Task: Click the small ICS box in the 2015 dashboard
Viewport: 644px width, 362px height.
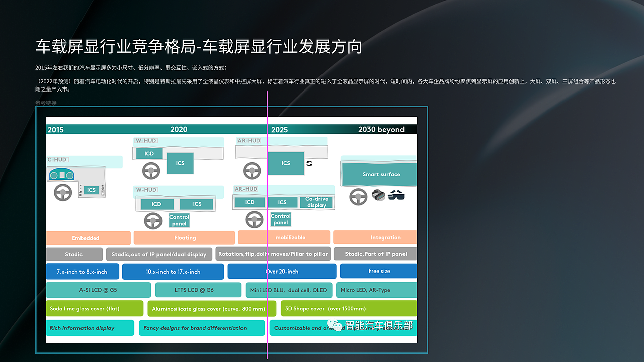Action: (91, 190)
